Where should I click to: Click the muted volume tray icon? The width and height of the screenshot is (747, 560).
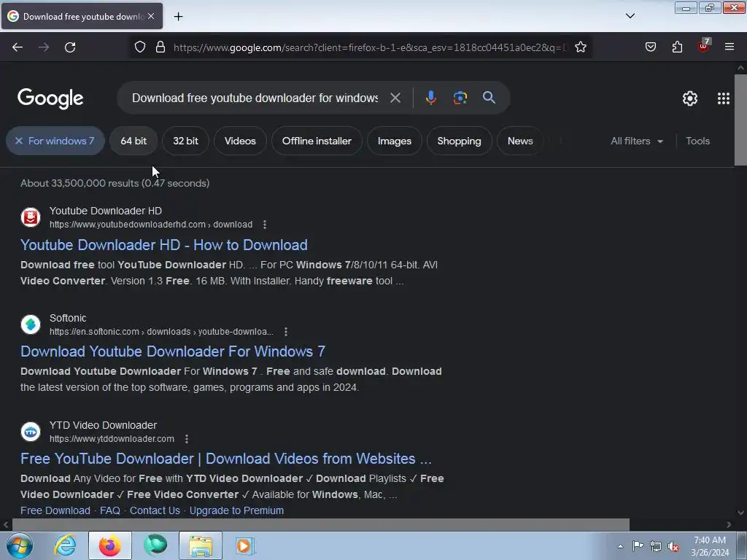(x=673, y=547)
